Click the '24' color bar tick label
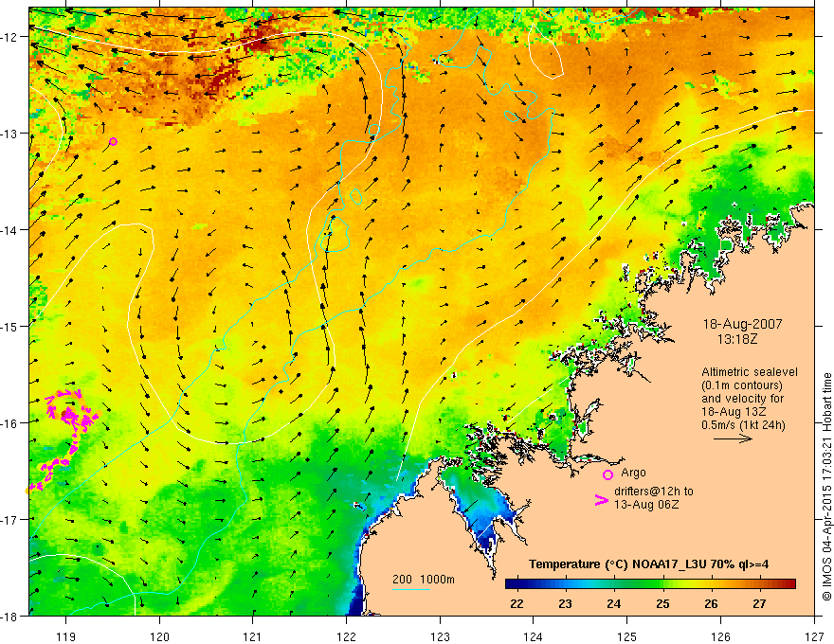834x644 pixels. (x=614, y=603)
